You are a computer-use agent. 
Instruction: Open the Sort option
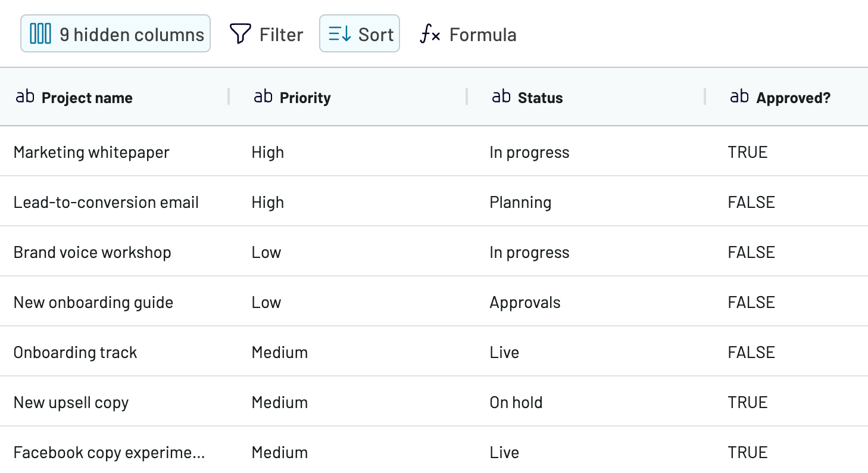coord(360,34)
